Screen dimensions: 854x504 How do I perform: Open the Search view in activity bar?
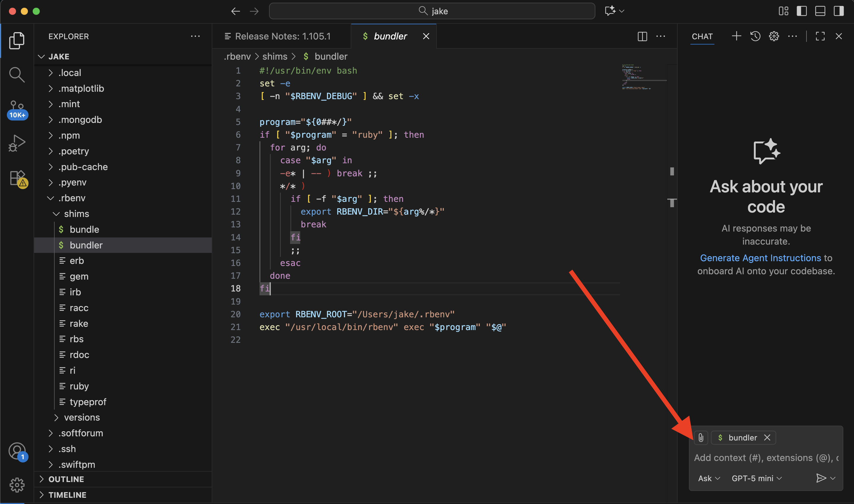click(x=17, y=75)
